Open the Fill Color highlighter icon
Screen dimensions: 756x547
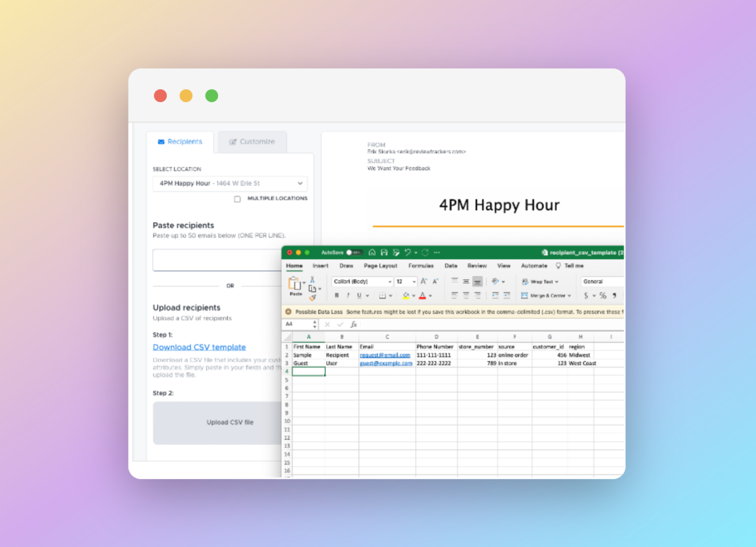[406, 295]
